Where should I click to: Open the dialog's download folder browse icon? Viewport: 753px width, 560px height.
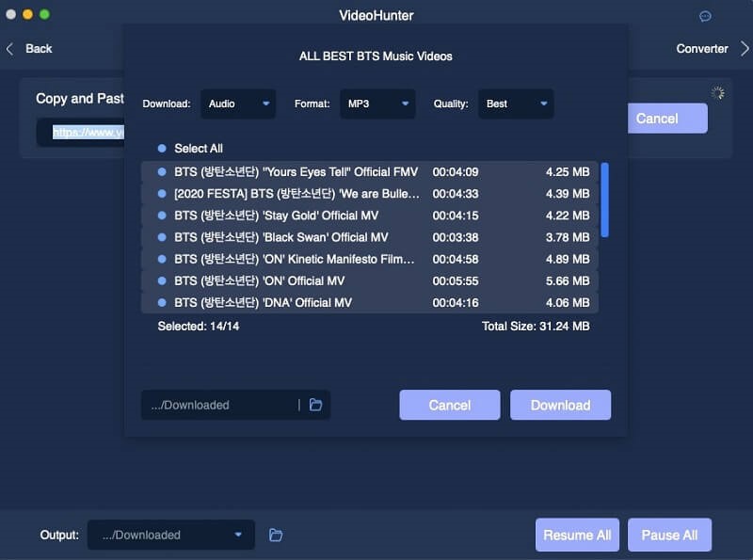point(316,405)
